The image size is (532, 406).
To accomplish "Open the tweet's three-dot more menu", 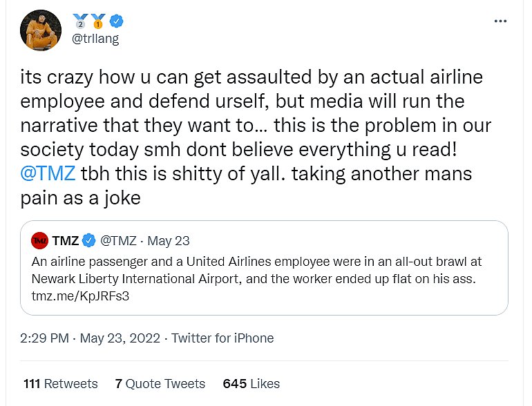I will [x=501, y=21].
